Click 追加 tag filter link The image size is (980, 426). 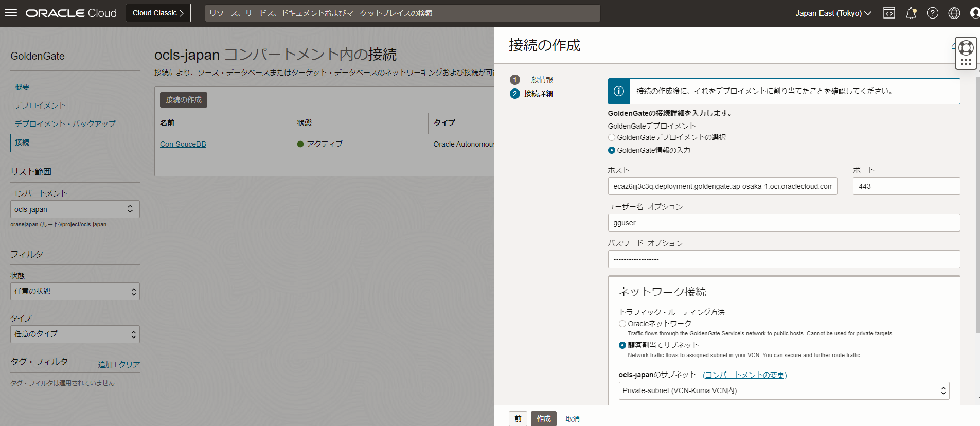pyautogui.click(x=105, y=364)
